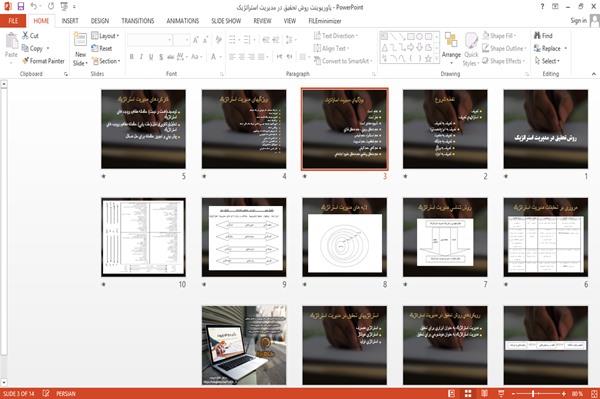Select slide 10 thumbnail with white table
Viewport: 600px width, 399px height.
[x=143, y=237]
